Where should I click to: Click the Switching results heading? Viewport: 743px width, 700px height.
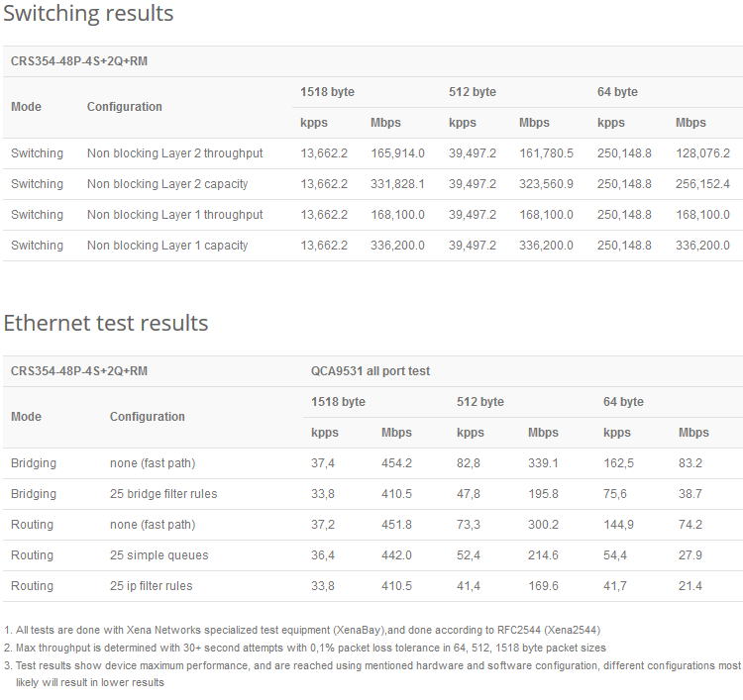(x=88, y=13)
